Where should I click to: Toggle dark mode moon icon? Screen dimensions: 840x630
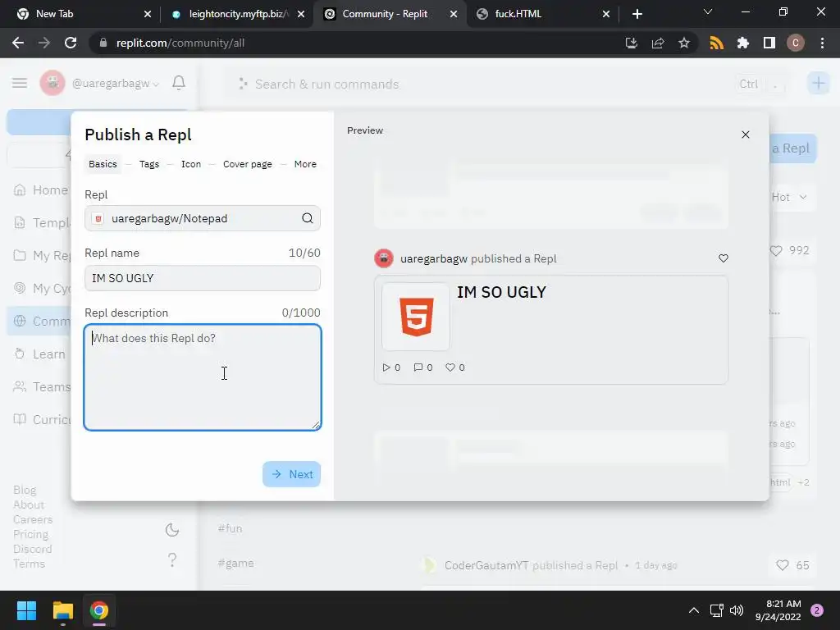click(x=172, y=530)
